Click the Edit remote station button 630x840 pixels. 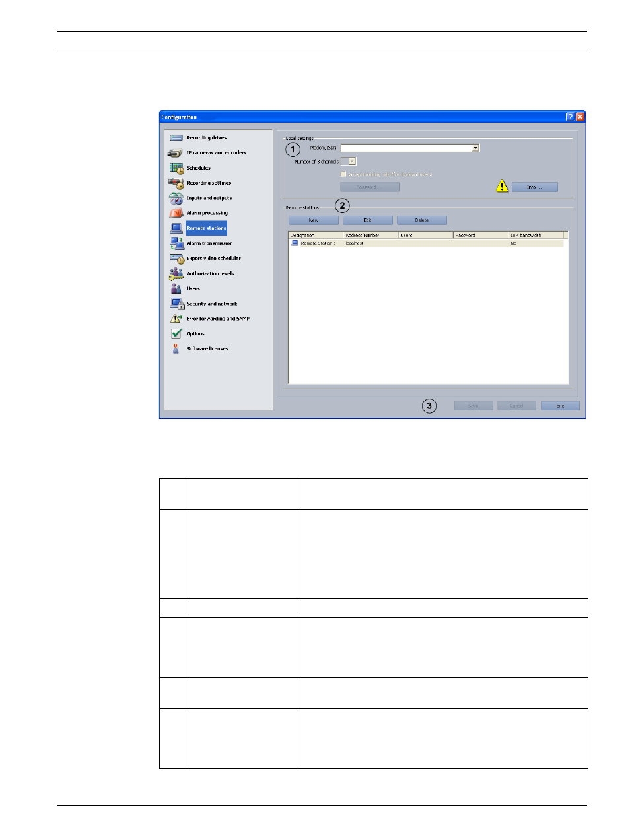(x=368, y=220)
